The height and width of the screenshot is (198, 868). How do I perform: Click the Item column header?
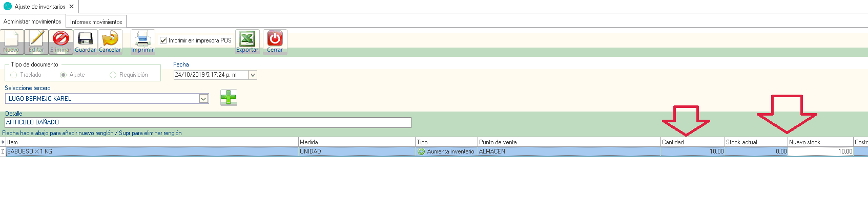click(x=152, y=142)
